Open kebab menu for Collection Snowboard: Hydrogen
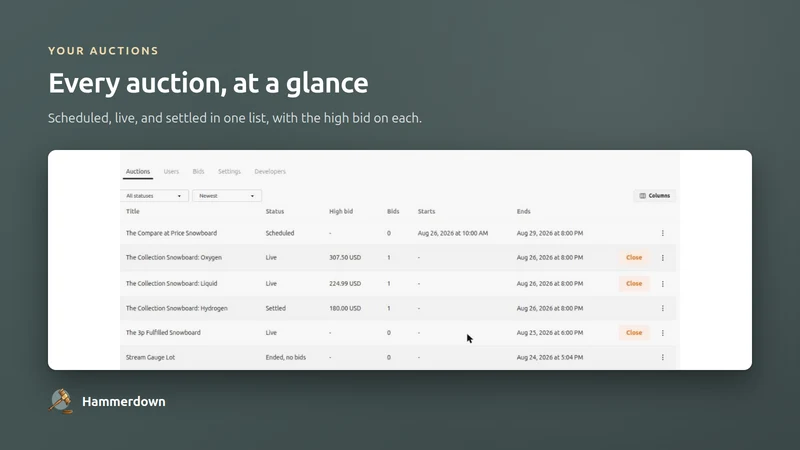 click(x=663, y=308)
